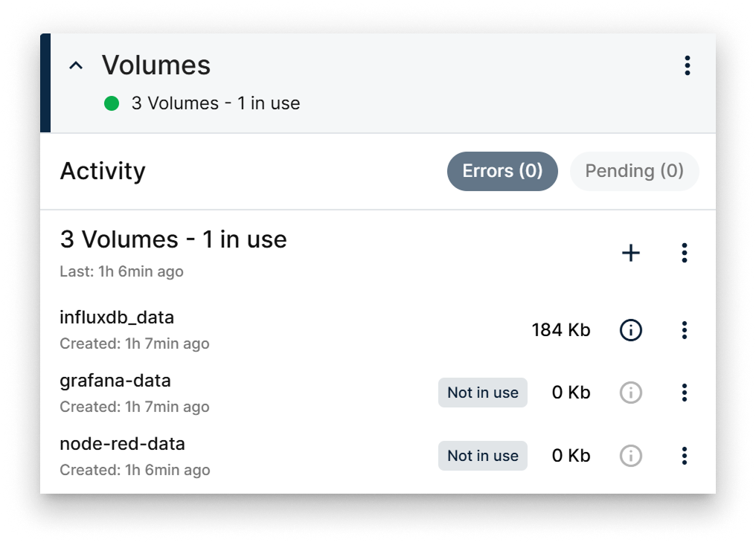This screenshot has width=756, height=542.
Task: Expand the influxdb_data volume entry
Action: (x=117, y=317)
